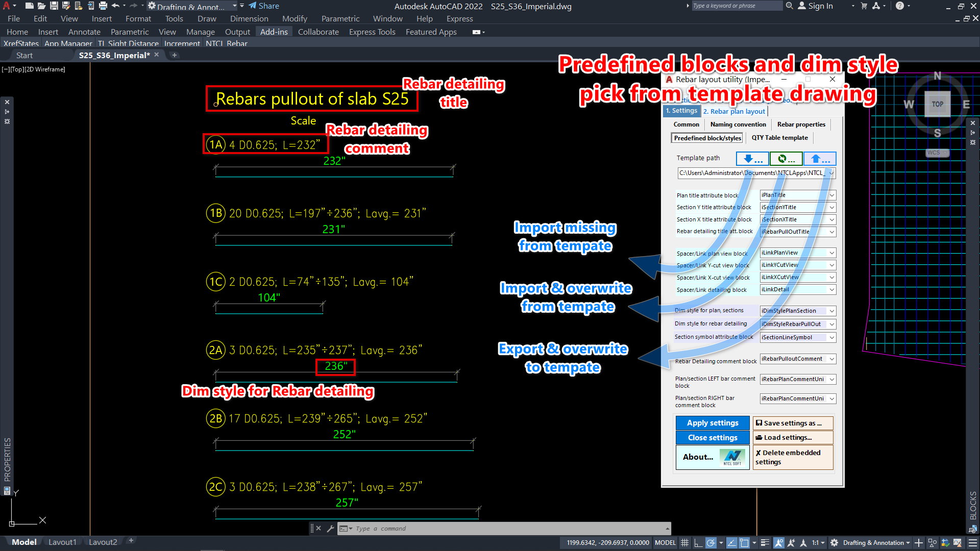Click the customization hamburger icon in status bar
980x551 pixels.
pos(973,543)
